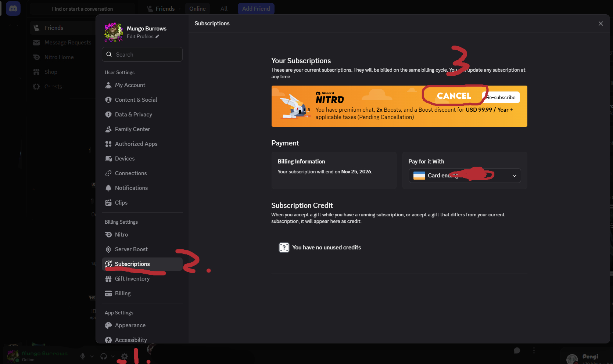The width and height of the screenshot is (613, 364).
Task: Click the Edit Profiles pencil icon
Action: (x=157, y=36)
